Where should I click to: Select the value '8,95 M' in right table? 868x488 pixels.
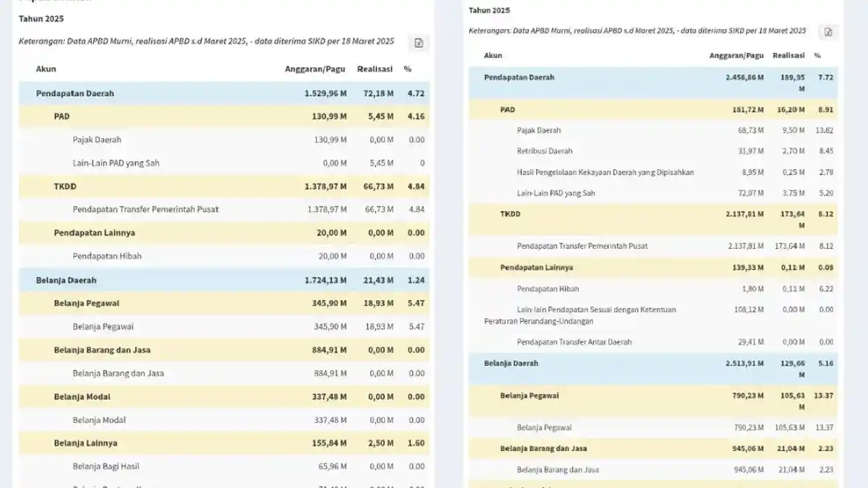tap(752, 173)
